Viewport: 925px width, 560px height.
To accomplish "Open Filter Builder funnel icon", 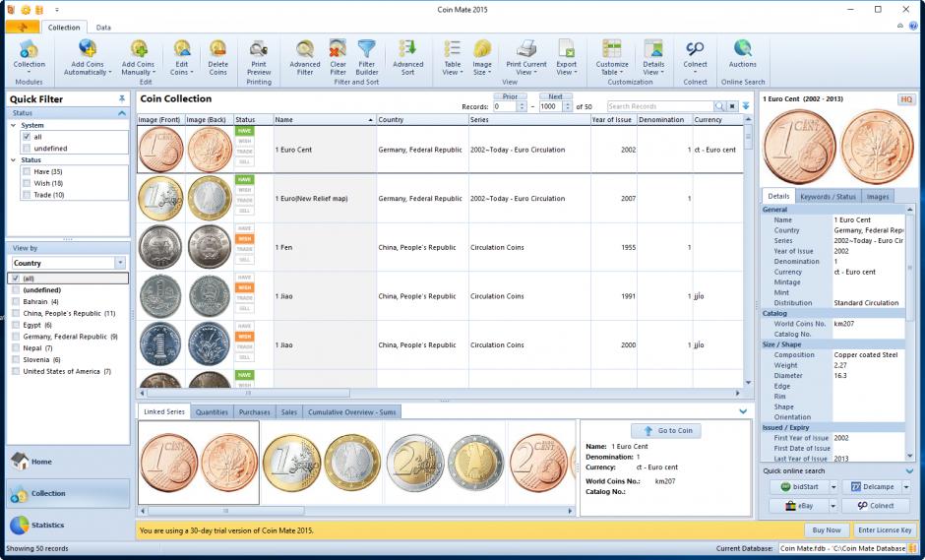I will pos(366,49).
